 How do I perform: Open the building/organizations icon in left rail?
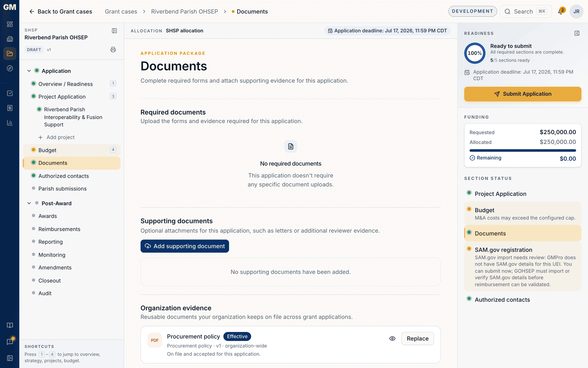(10, 39)
